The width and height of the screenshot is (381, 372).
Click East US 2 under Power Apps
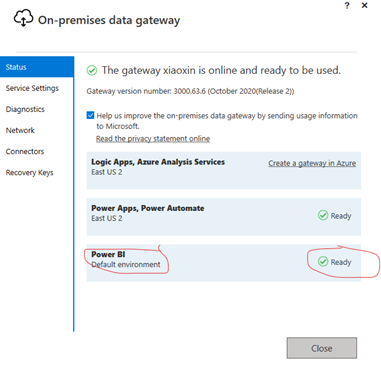107,218
